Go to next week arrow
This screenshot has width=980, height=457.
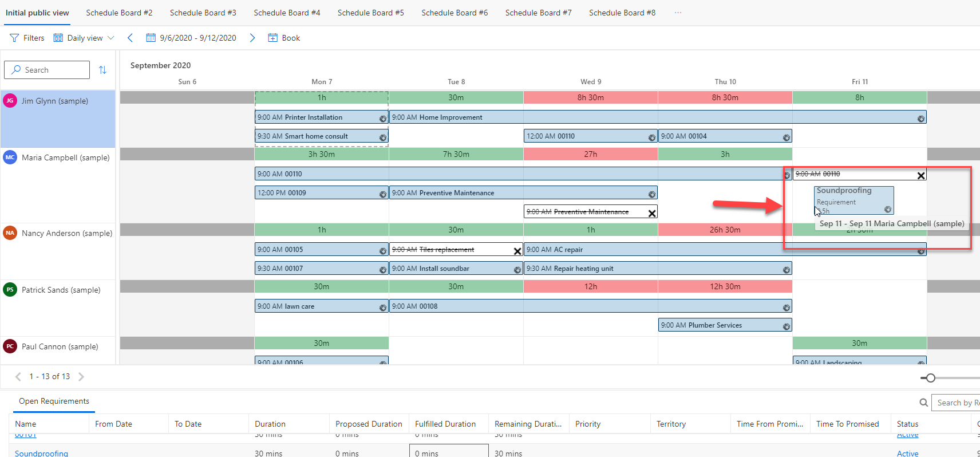252,38
